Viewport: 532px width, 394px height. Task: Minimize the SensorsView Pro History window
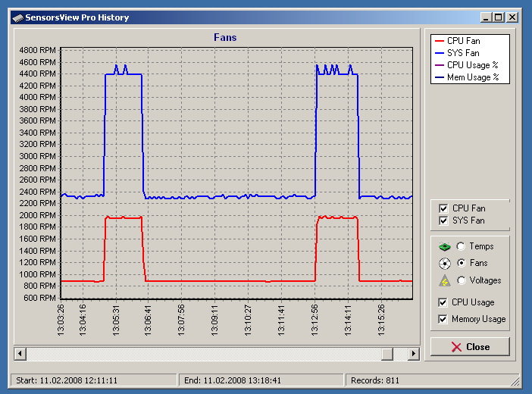pyautogui.click(x=486, y=17)
